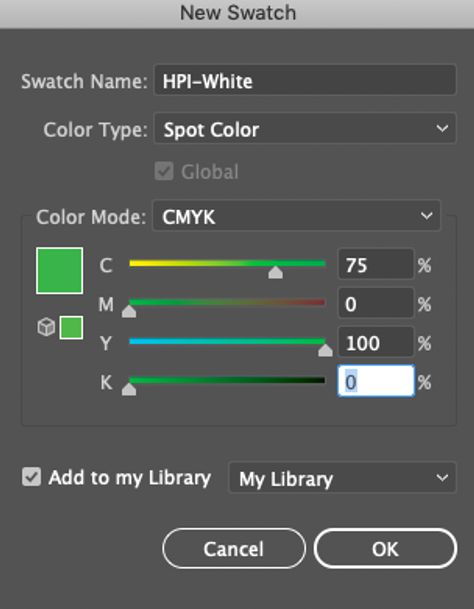Open the Color Mode CMYK dropdown
474x609 pixels.
pyautogui.click(x=296, y=216)
